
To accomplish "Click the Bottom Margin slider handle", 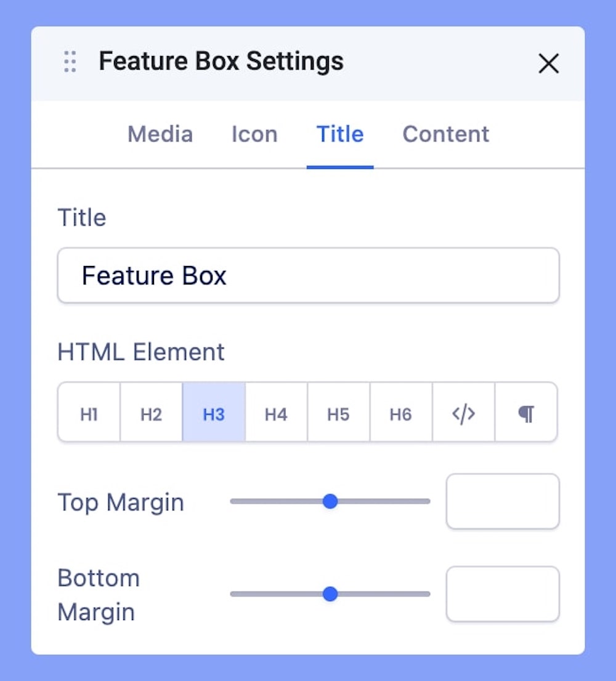I will (x=330, y=594).
